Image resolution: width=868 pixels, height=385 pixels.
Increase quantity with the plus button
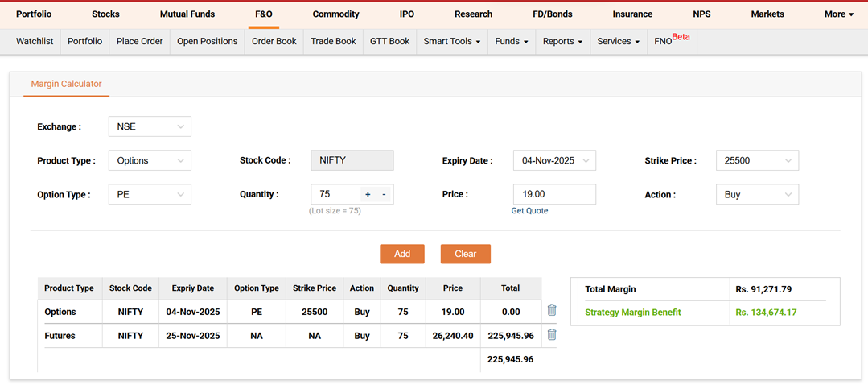tap(368, 195)
